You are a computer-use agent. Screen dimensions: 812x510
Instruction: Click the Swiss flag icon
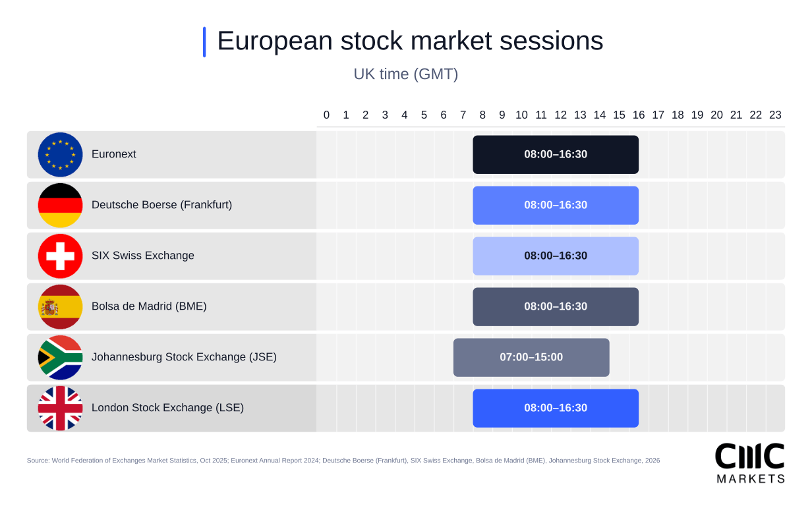coord(60,256)
